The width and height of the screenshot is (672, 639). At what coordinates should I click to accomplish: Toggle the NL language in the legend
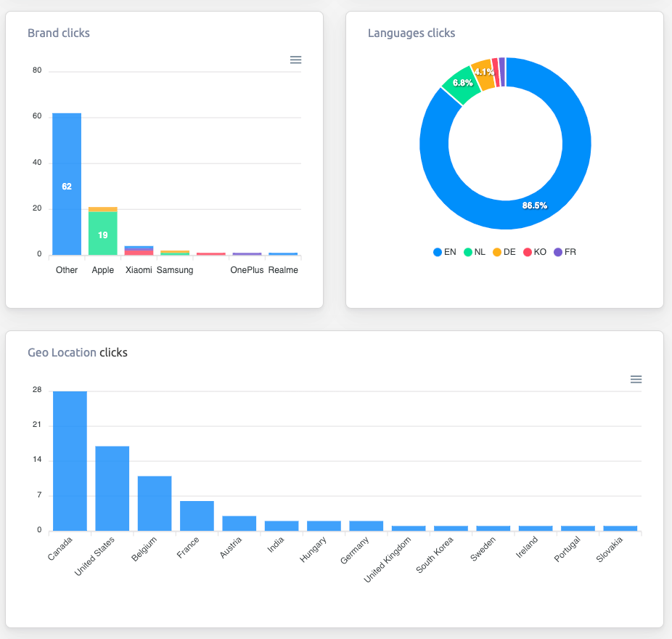point(475,252)
